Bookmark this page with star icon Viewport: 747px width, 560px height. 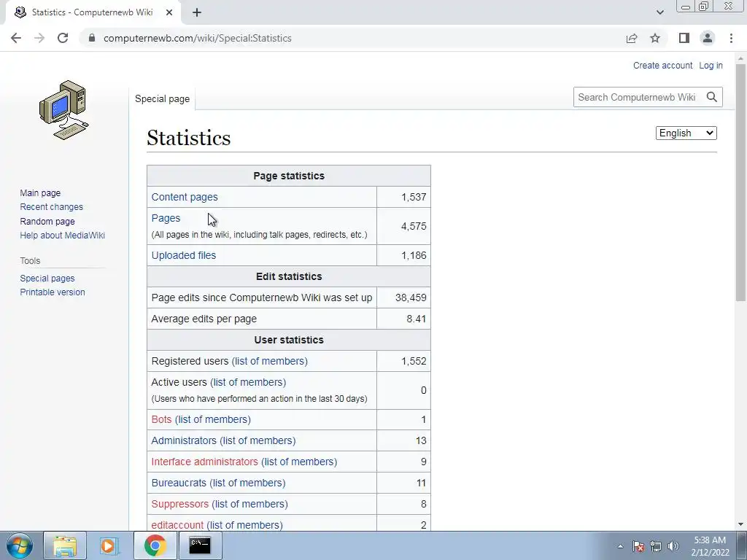click(x=655, y=38)
